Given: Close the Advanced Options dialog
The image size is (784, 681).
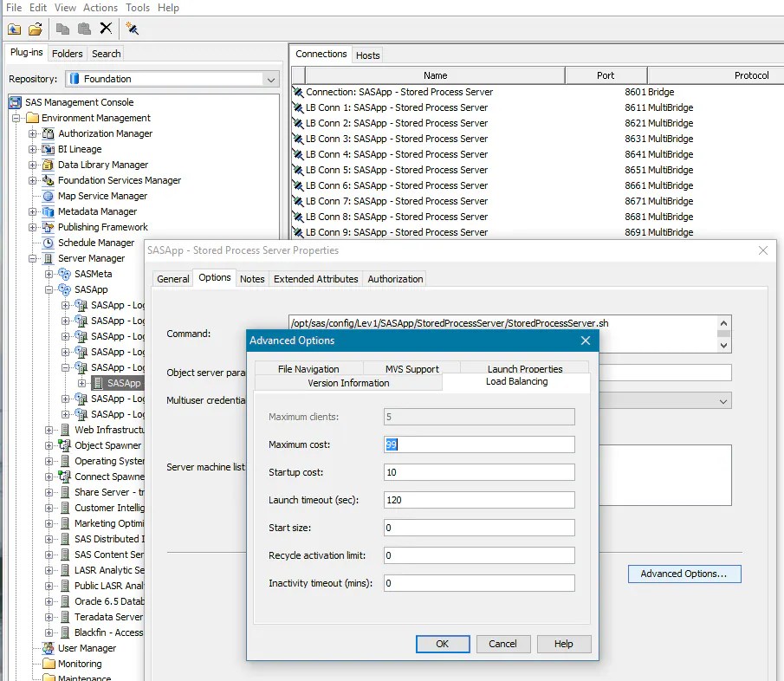Looking at the screenshot, I should pyautogui.click(x=586, y=340).
